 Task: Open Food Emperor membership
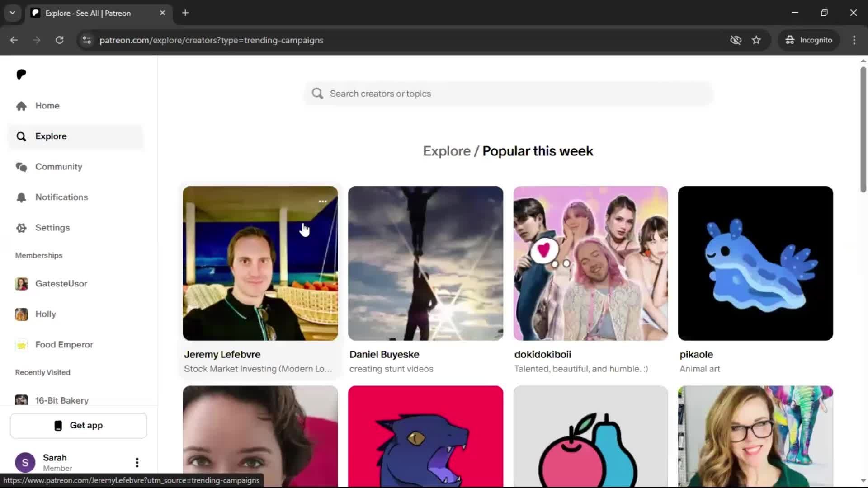pyautogui.click(x=64, y=345)
